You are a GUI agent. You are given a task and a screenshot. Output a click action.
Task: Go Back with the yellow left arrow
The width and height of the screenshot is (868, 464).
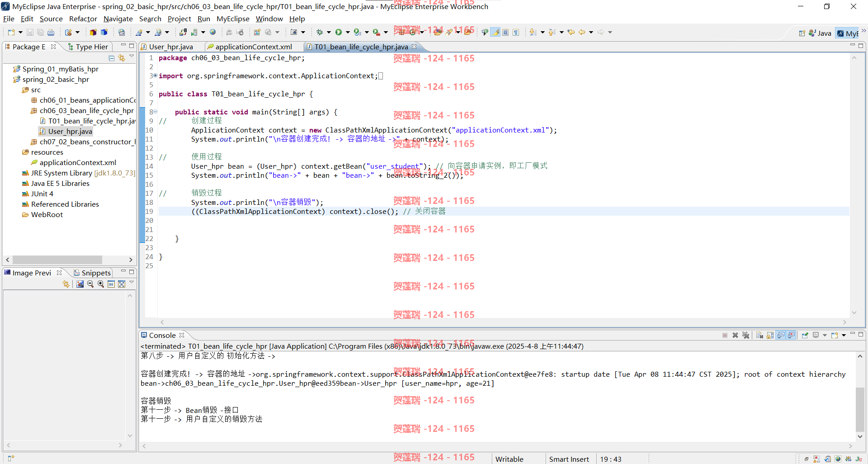point(582,32)
